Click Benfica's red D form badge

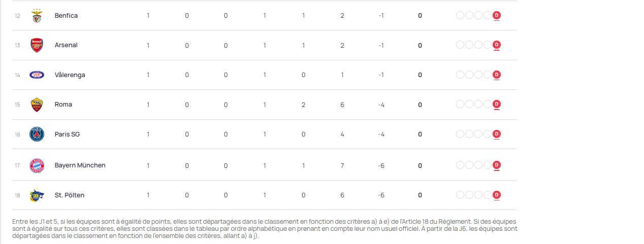[x=497, y=16]
